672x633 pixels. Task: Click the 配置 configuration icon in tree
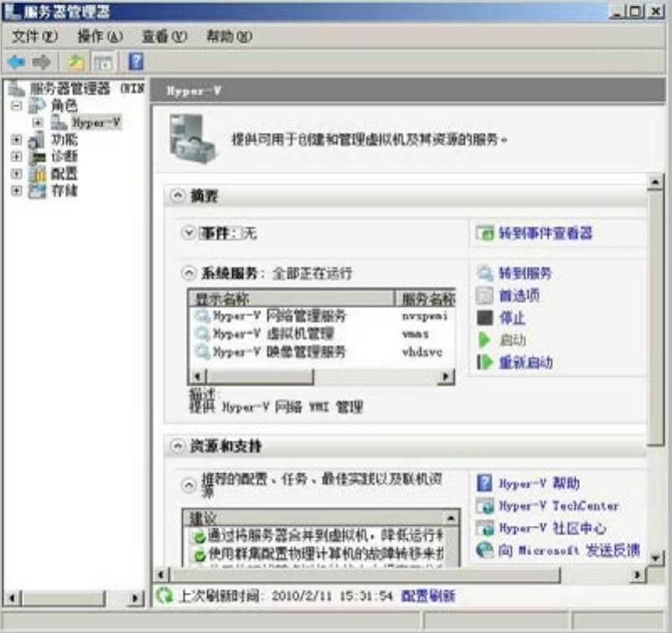[37, 173]
